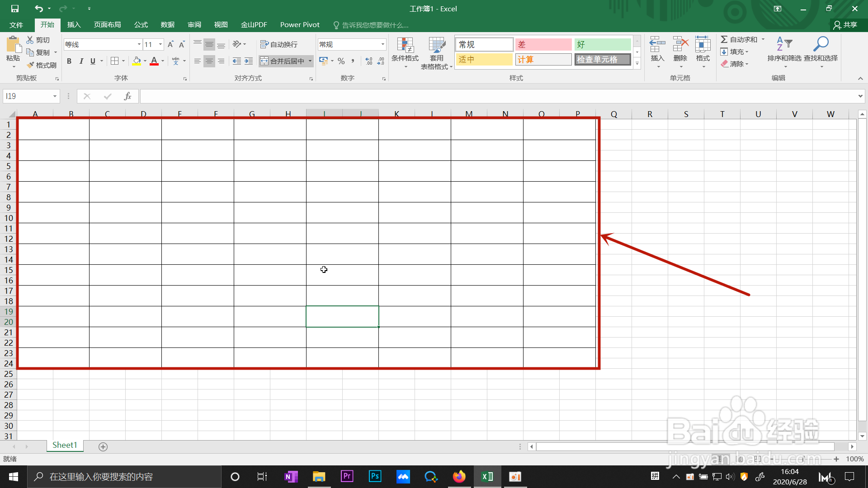The image size is (868, 488).
Task: Open the 页面布局 ribbon tab
Action: (x=107, y=25)
